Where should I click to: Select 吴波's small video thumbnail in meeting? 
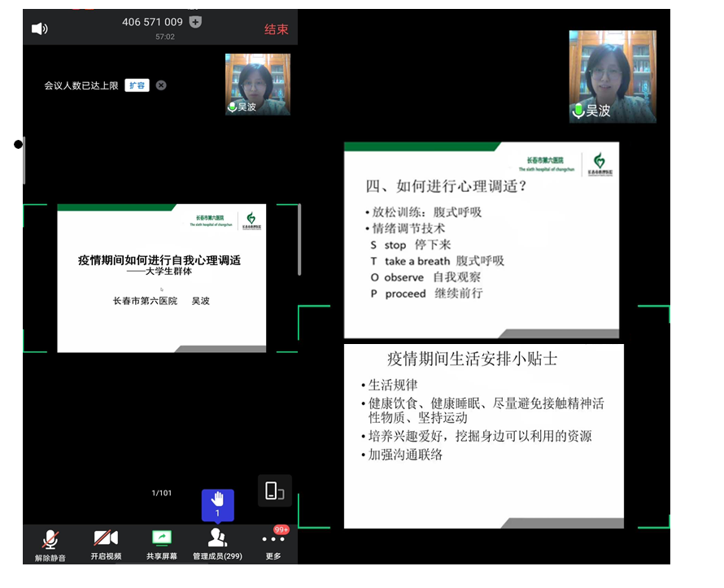tap(257, 84)
